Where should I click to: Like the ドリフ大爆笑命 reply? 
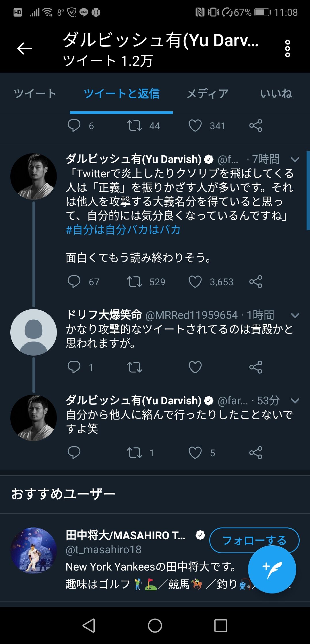point(195,367)
